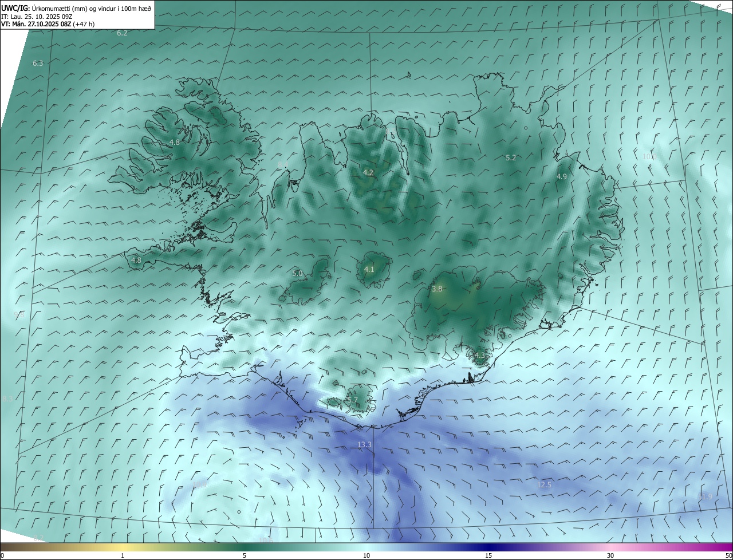Click the faint 10.0 value east of Iceland
733x560 pixels.
pos(649,156)
